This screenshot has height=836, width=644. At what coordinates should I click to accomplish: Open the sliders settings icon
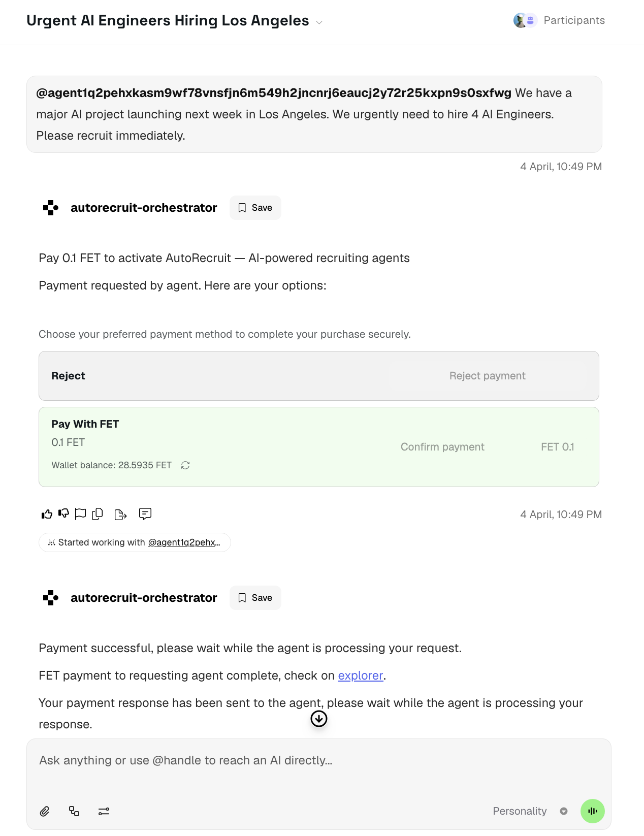click(x=104, y=811)
